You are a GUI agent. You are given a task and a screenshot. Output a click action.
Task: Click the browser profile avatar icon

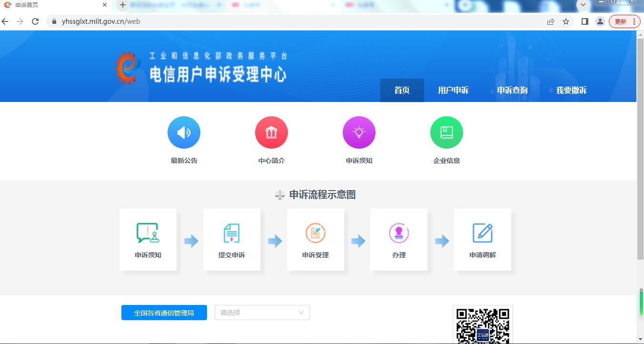coord(600,21)
